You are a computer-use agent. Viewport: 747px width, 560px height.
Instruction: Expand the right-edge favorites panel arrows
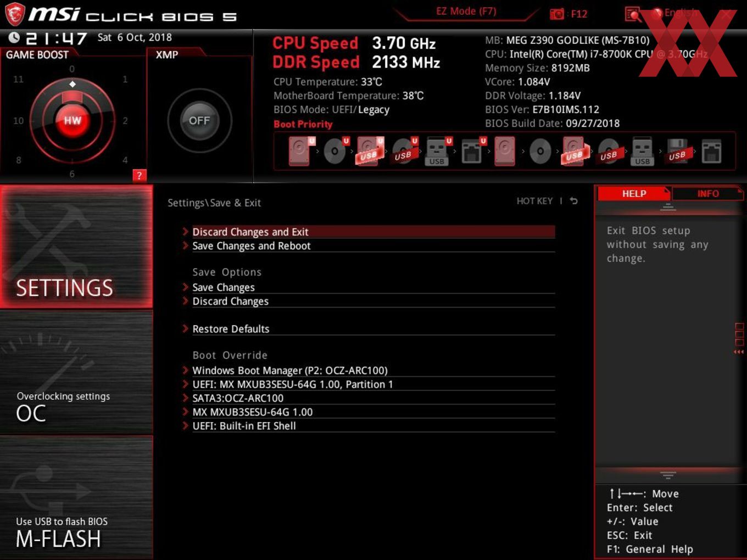click(x=739, y=352)
